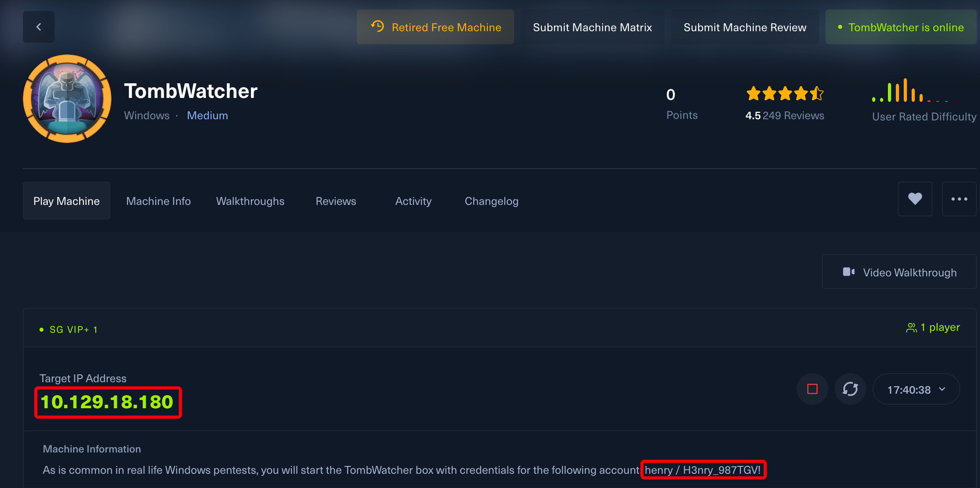
Task: Click Submit Machine Matrix button
Action: (592, 27)
